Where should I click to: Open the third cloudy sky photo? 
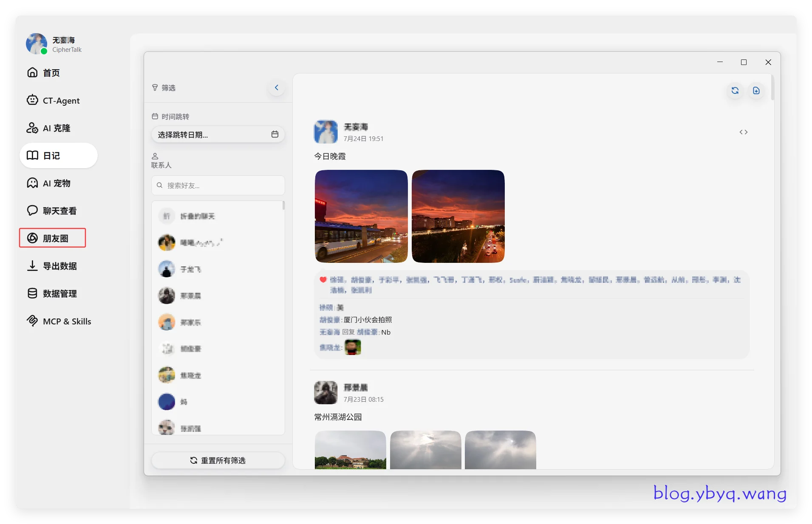coord(501,450)
